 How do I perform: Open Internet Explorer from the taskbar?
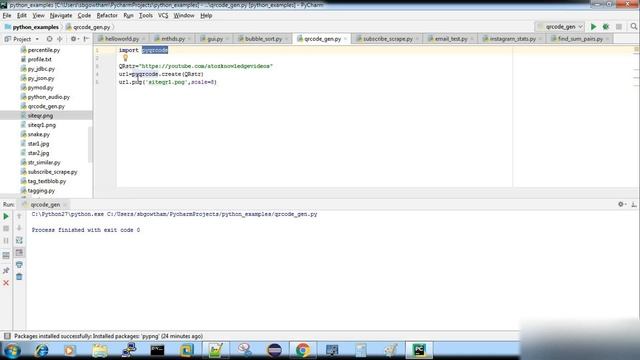click(x=42, y=350)
